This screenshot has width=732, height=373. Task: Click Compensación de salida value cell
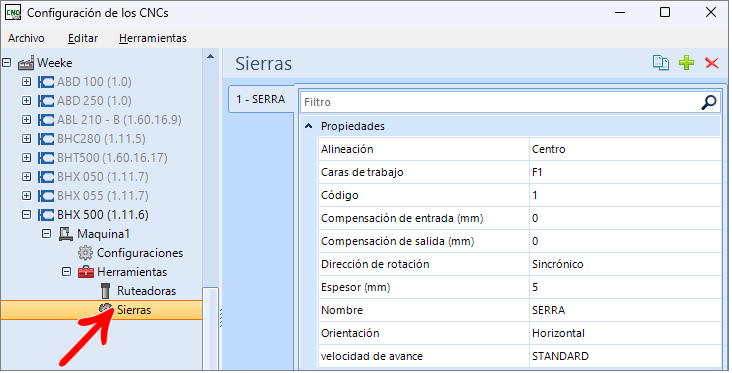coord(625,241)
